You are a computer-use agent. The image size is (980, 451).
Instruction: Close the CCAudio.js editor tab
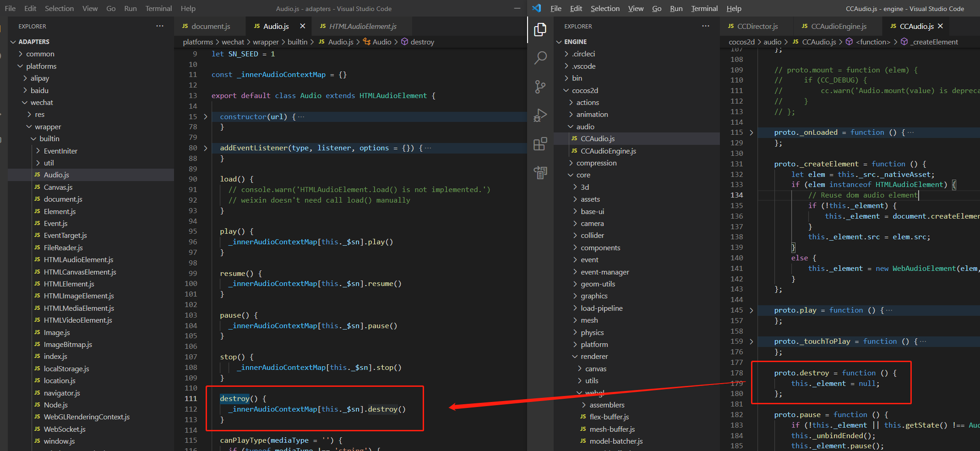(x=940, y=26)
